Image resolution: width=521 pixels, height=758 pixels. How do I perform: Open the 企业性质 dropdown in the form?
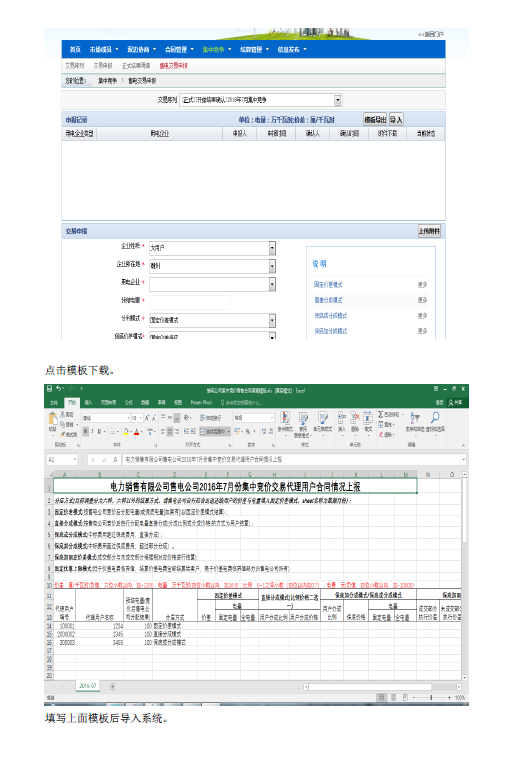tap(272, 248)
